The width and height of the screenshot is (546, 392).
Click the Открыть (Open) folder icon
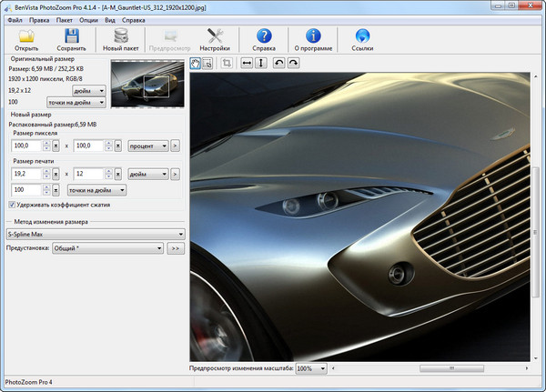point(26,36)
